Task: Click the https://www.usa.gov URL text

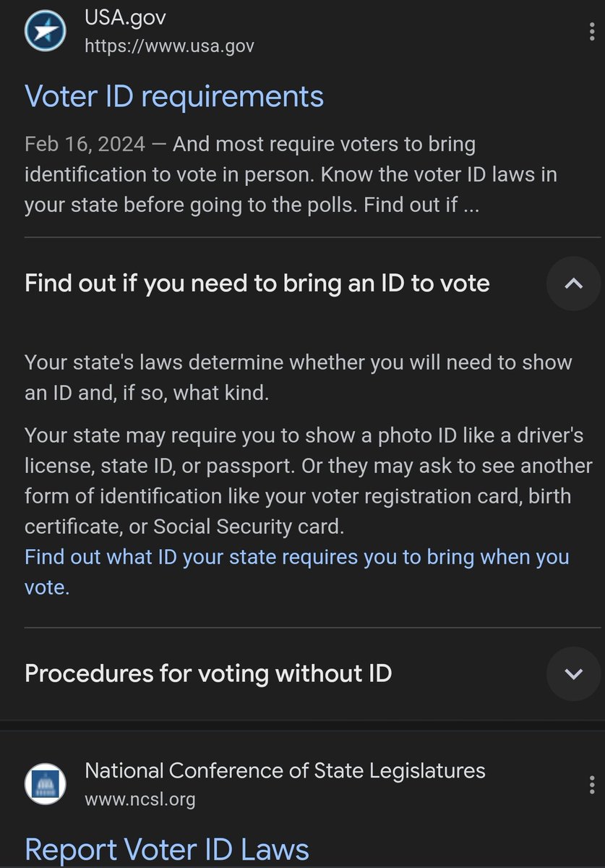Action: (x=169, y=46)
